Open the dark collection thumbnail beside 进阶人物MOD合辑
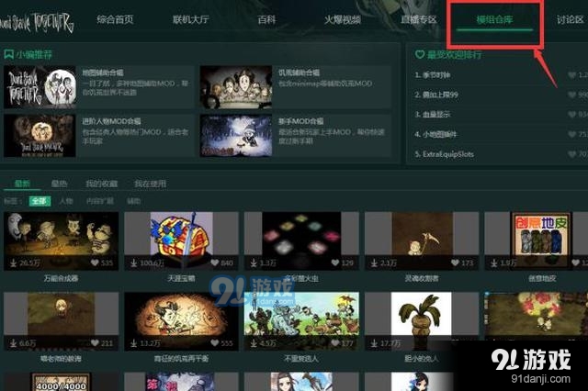The image size is (588, 391). pos(40,136)
